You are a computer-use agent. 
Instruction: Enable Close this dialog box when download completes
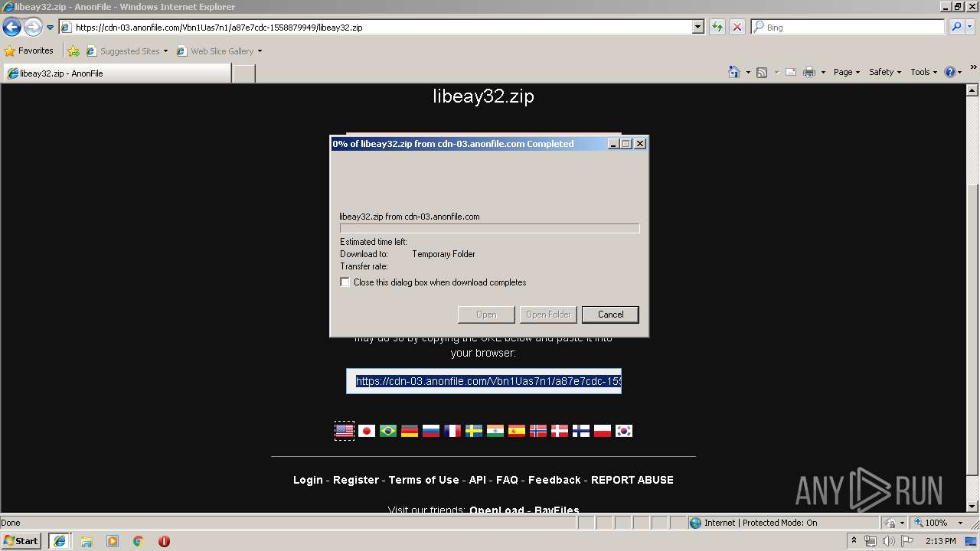pyautogui.click(x=345, y=282)
